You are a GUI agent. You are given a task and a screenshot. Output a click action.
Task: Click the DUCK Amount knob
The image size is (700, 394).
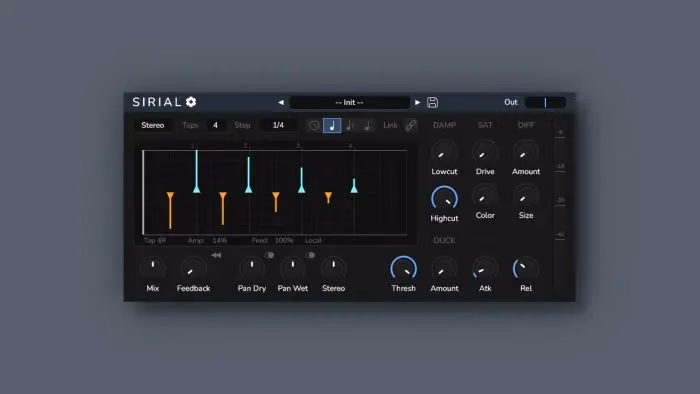point(444,269)
